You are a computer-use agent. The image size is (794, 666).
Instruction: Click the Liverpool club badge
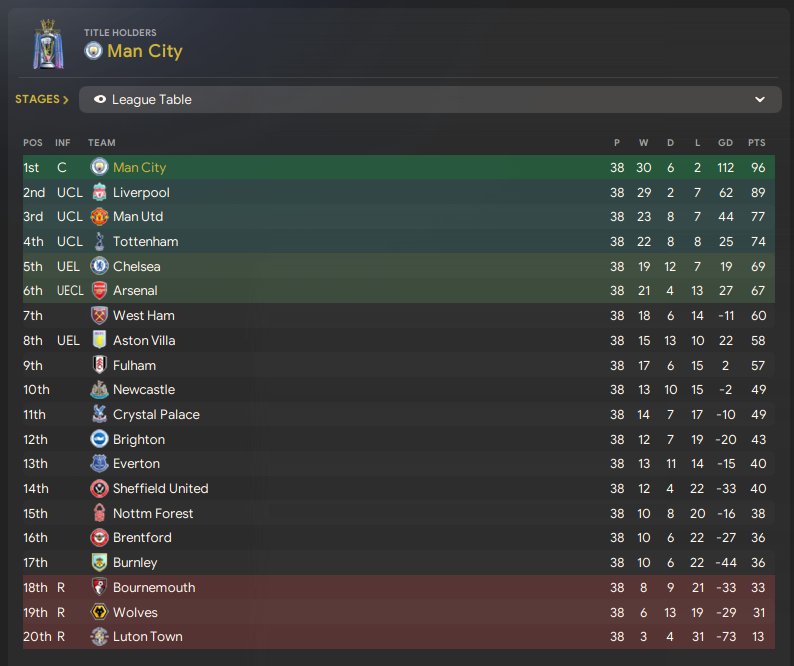pos(99,192)
